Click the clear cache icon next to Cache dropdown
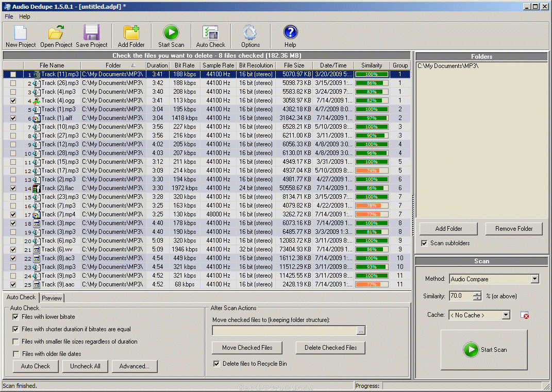The image size is (552, 392). tap(525, 315)
